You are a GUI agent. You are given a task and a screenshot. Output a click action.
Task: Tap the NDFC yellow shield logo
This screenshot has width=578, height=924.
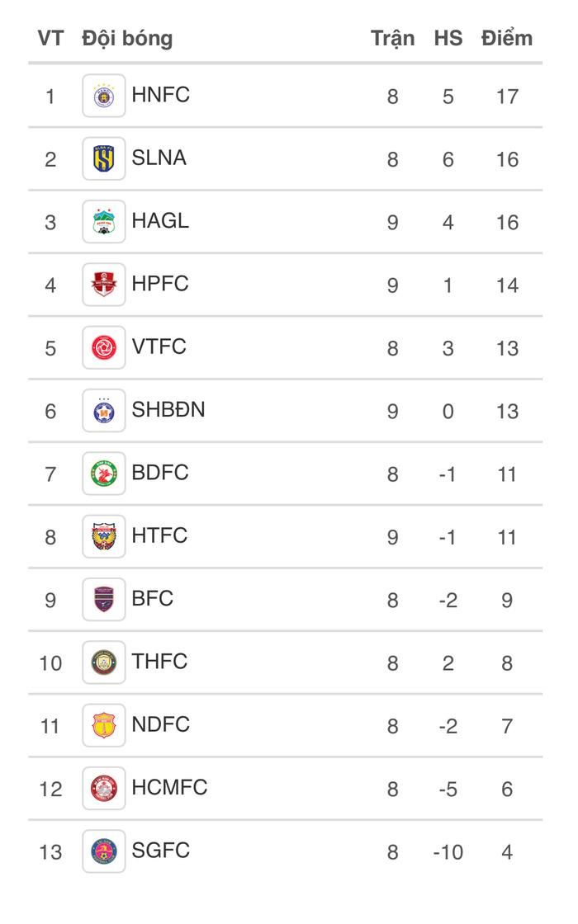pos(104,725)
